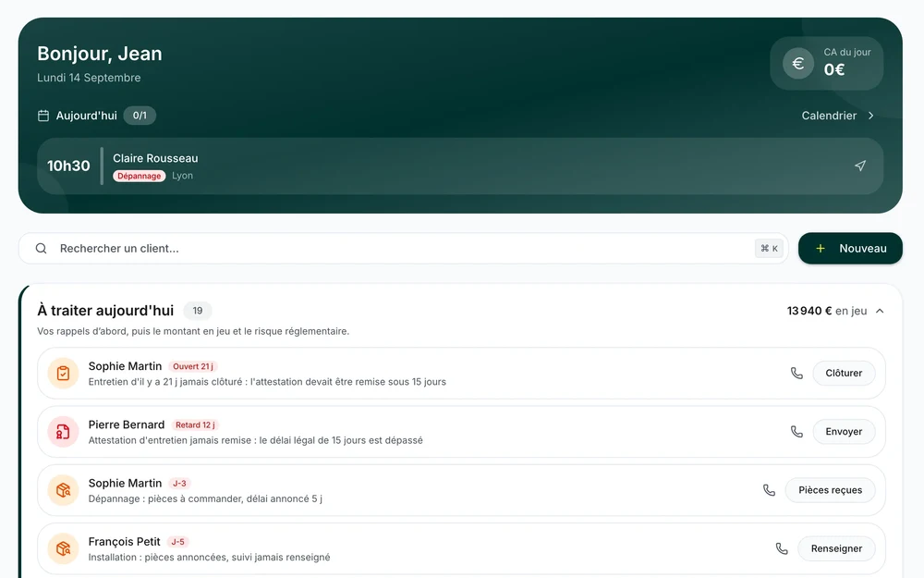Click Envoyer for Pierre Bernard
The height and width of the screenshot is (578, 924).
844,431
